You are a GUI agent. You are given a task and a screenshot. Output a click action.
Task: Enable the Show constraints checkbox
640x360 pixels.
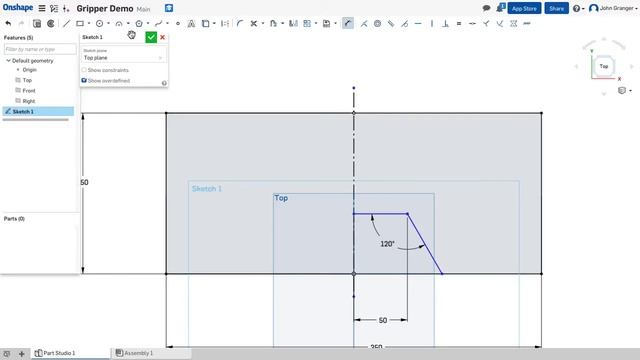(x=84, y=70)
